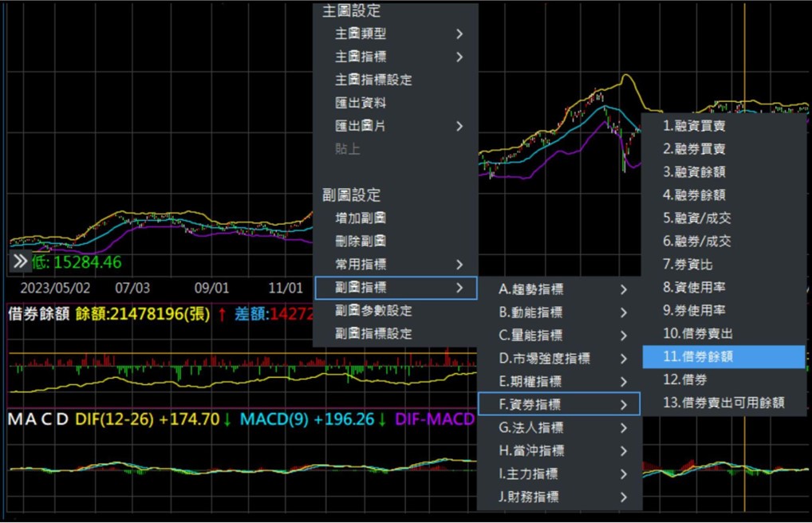
Task: Select 主圖指標設定 menu entry
Action: tap(373, 81)
